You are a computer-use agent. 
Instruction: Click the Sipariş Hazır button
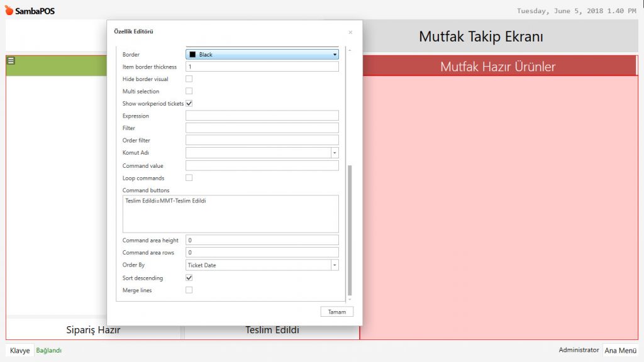pyautogui.click(x=93, y=330)
